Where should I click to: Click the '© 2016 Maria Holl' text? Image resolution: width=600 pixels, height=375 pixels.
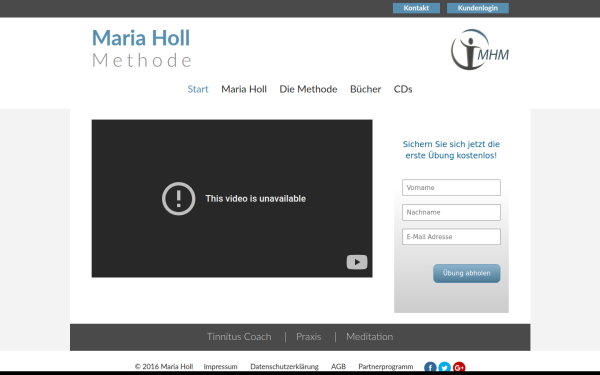pyautogui.click(x=164, y=367)
